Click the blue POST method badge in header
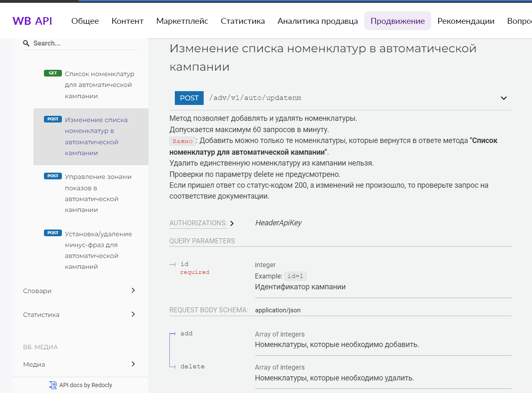Image resolution: width=532 pixels, height=393 pixels. (x=189, y=98)
